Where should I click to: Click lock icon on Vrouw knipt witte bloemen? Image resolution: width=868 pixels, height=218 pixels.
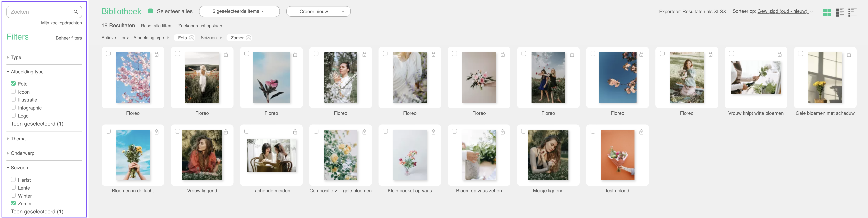[x=779, y=54]
